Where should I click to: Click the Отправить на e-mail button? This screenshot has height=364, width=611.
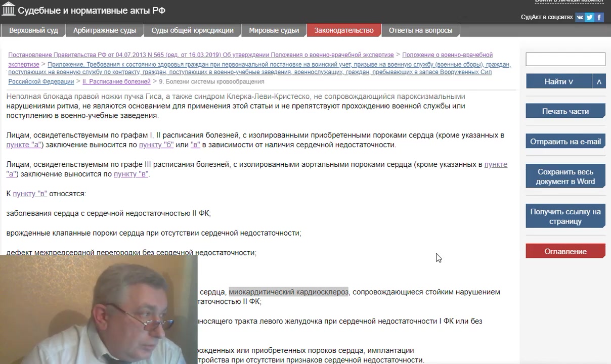pyautogui.click(x=565, y=142)
